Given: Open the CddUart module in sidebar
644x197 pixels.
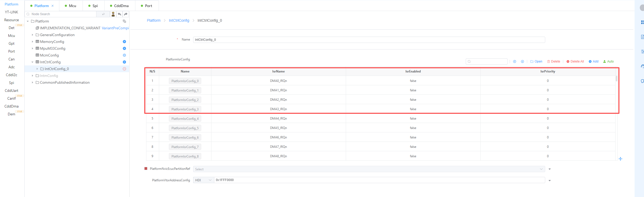Looking at the screenshot, I should [x=11, y=91].
